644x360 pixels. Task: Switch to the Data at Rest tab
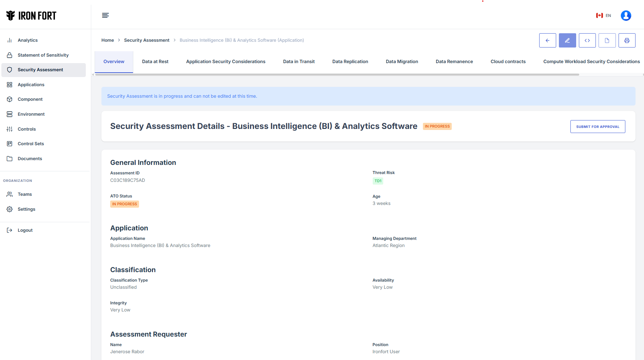coord(155,61)
